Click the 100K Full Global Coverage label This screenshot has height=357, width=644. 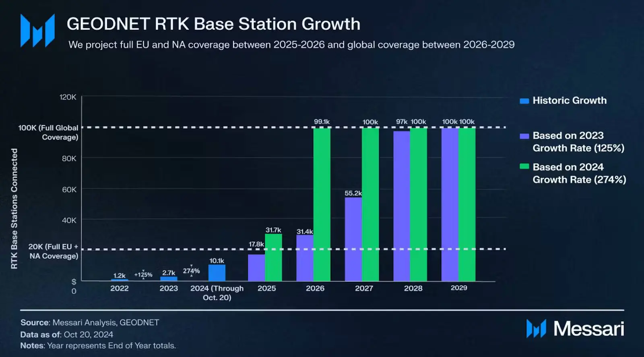point(48,133)
